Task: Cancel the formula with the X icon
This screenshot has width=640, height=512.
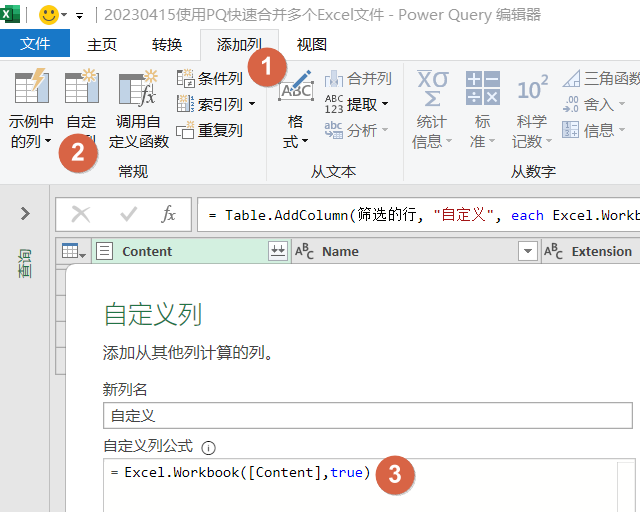Action: (81, 214)
